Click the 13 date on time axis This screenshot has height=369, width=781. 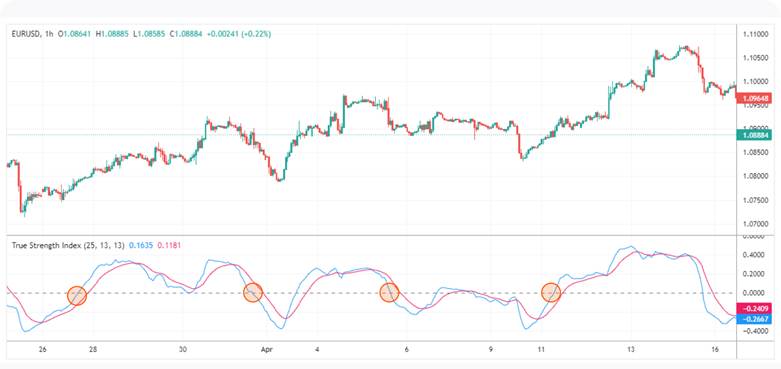coord(631,350)
